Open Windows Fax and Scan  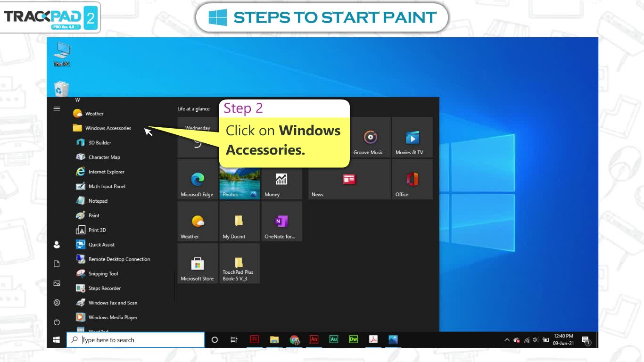click(x=107, y=304)
